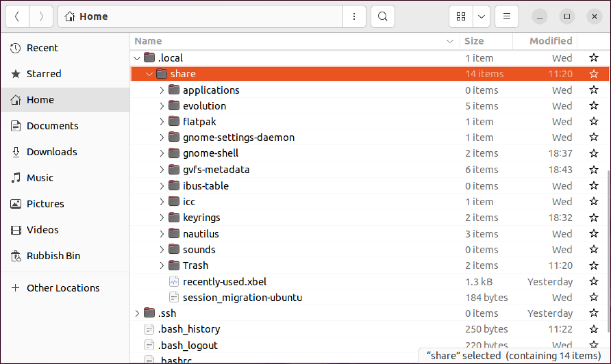The image size is (611, 364).
Task: Star the recently-used.xbel file
Action: (594, 282)
